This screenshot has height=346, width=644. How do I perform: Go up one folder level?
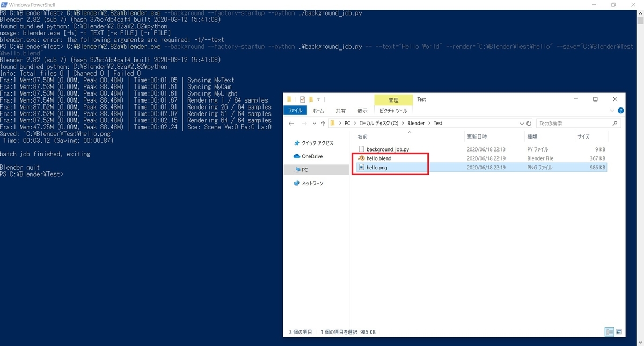323,123
